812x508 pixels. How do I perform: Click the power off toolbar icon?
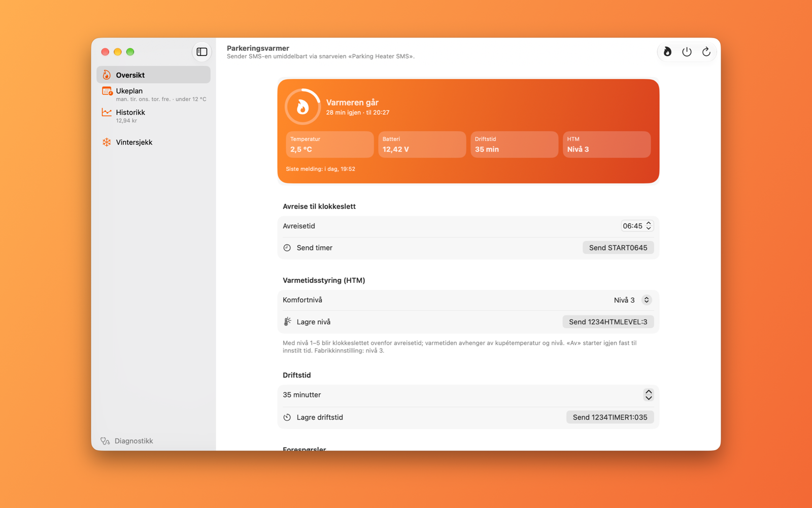click(x=687, y=52)
